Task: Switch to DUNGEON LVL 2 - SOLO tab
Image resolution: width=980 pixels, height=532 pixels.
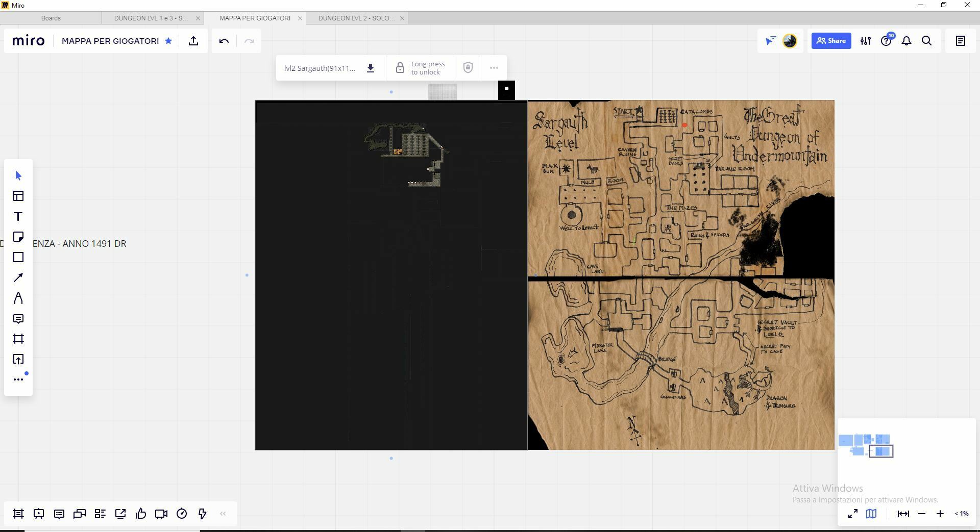Action: (x=356, y=18)
